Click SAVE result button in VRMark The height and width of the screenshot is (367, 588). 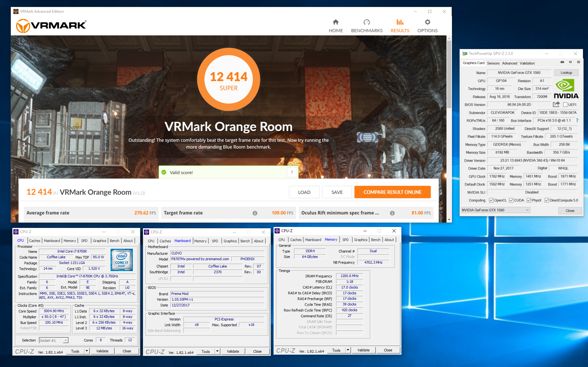tap(337, 192)
